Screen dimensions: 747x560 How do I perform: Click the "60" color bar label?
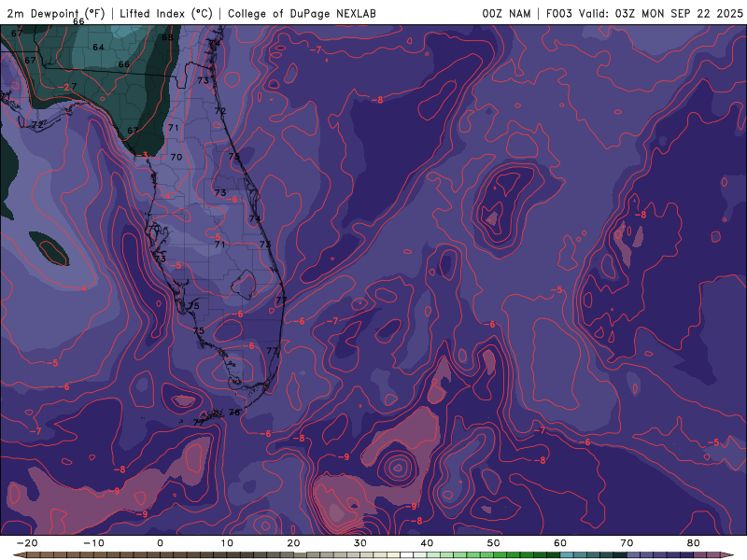pos(560,543)
